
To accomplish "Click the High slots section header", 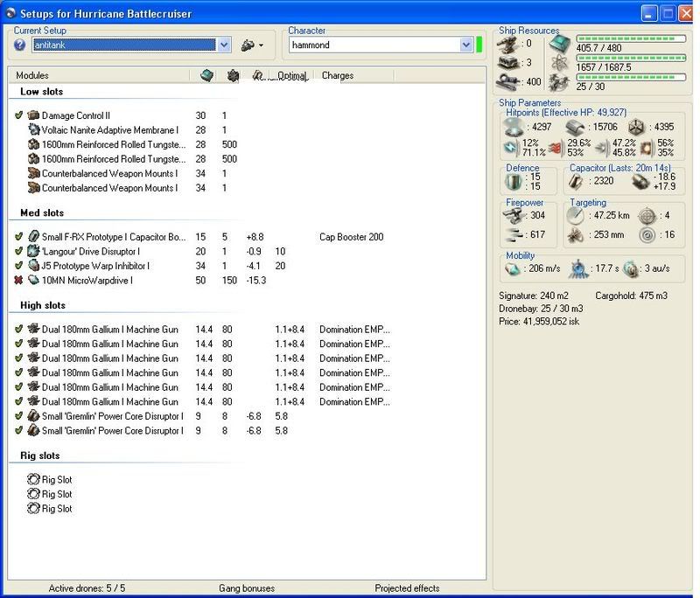I will coord(43,305).
